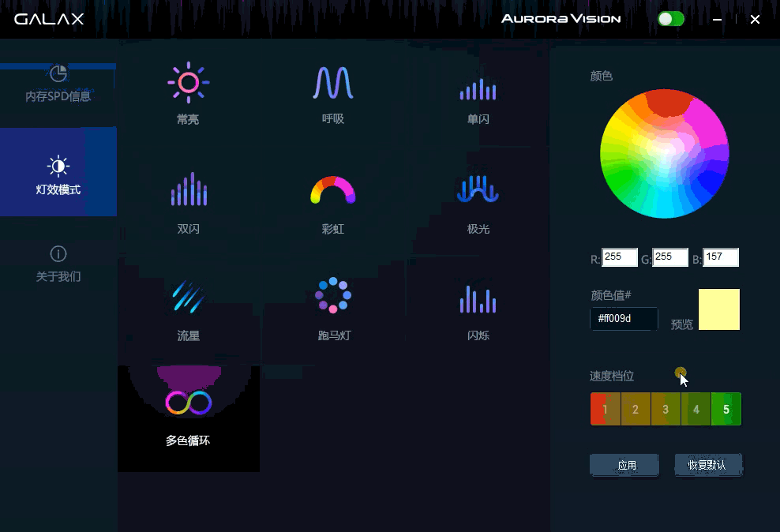Screen dimensions: 780x532
Task: Choose the 流星 meteor lighting effect
Action: click(x=188, y=298)
